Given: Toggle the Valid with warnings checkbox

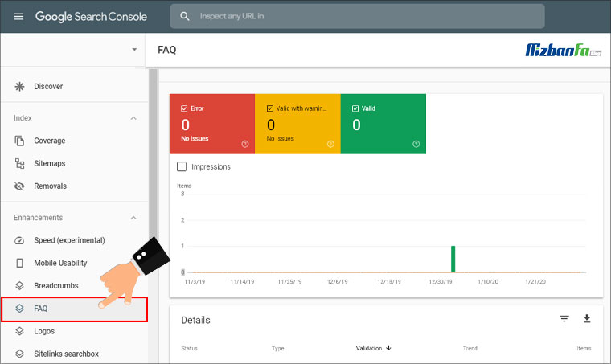Looking at the screenshot, I should pos(270,108).
